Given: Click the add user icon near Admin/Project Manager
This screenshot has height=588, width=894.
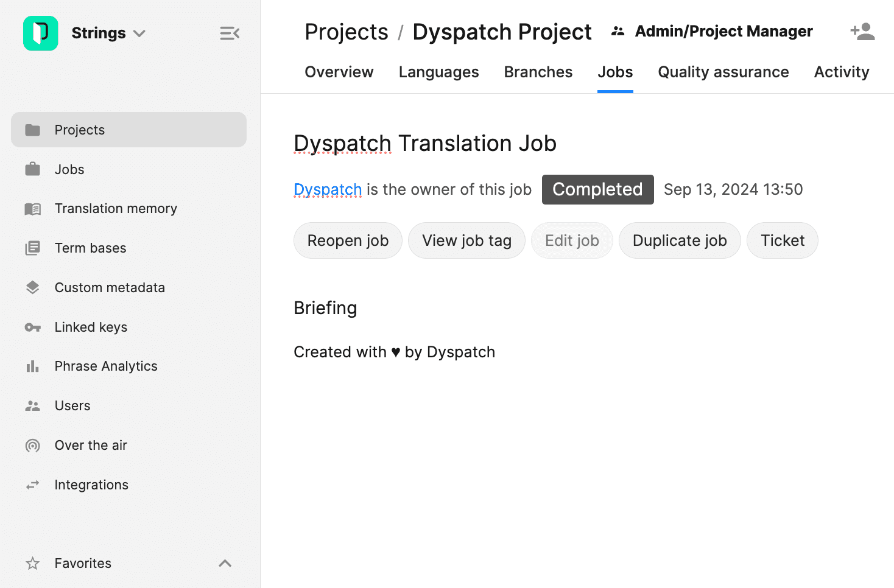Looking at the screenshot, I should (862, 31).
